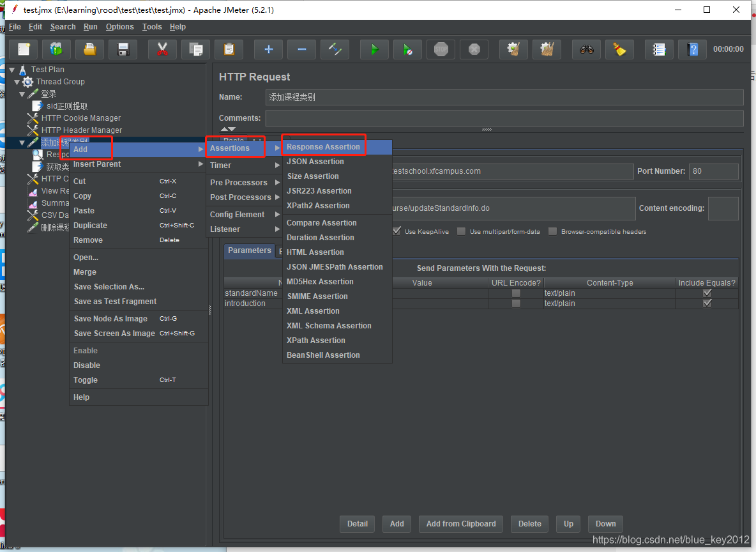756x552 pixels.
Task: Click Add from Clipboard button
Action: point(461,524)
